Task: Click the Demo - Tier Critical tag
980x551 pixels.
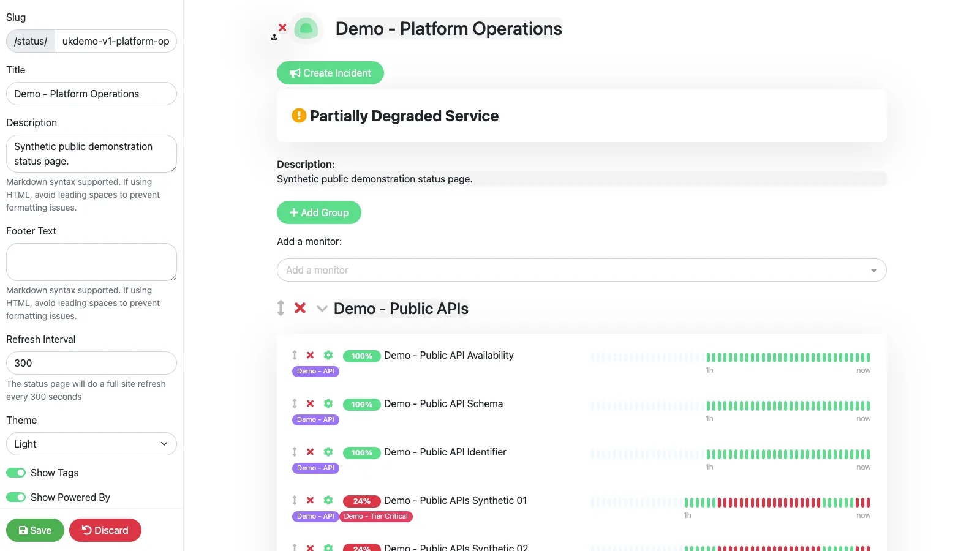Action: pos(376,516)
